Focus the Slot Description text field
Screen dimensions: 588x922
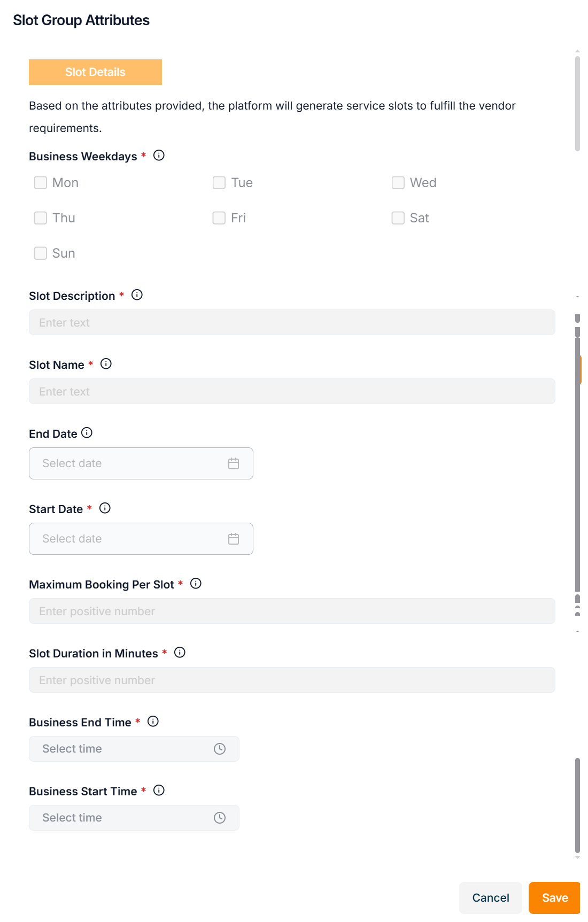292,322
